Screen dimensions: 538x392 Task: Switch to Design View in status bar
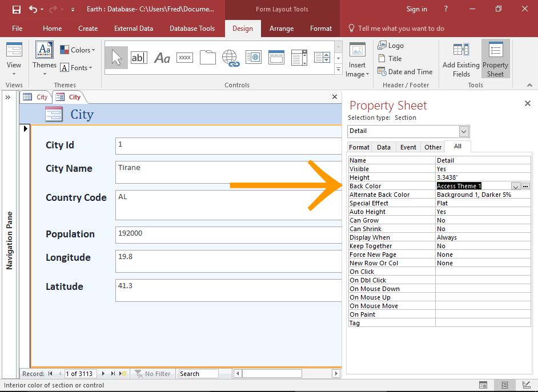[x=526, y=386]
